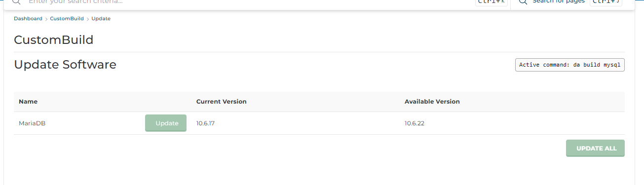Sort by the Name column header
The image size is (644, 185).
point(28,102)
